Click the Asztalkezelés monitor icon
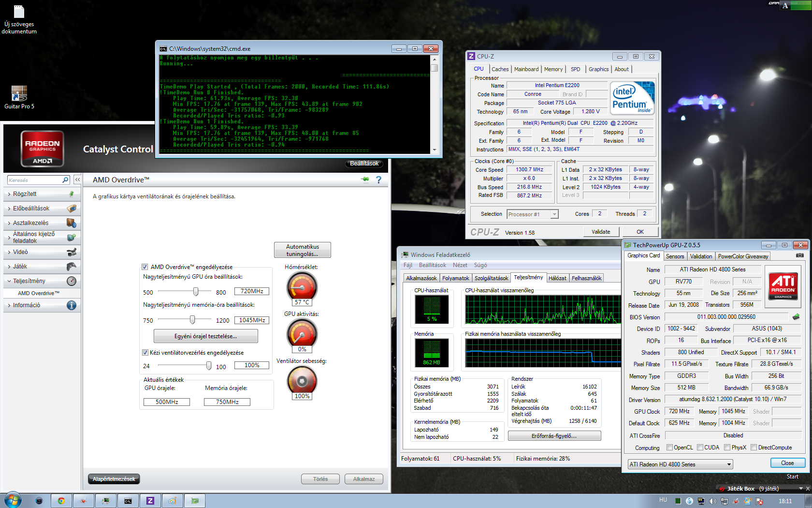This screenshot has width=812, height=508. pos(72,223)
